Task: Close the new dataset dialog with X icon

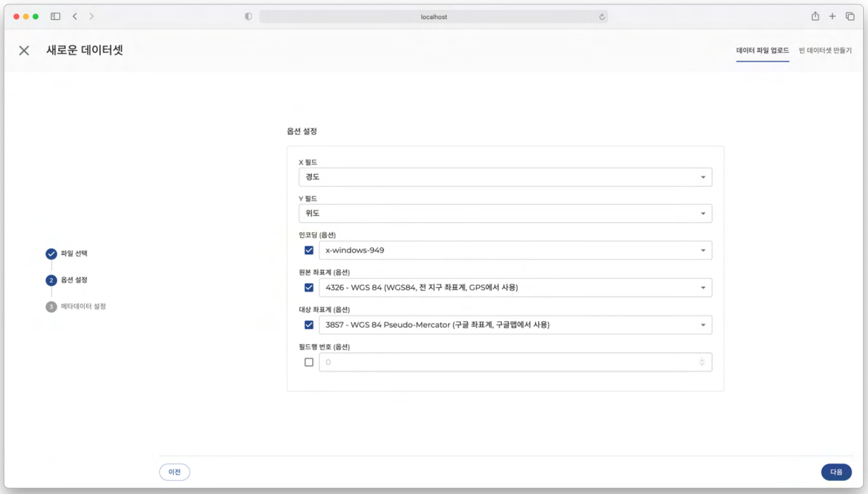Action: tap(24, 50)
